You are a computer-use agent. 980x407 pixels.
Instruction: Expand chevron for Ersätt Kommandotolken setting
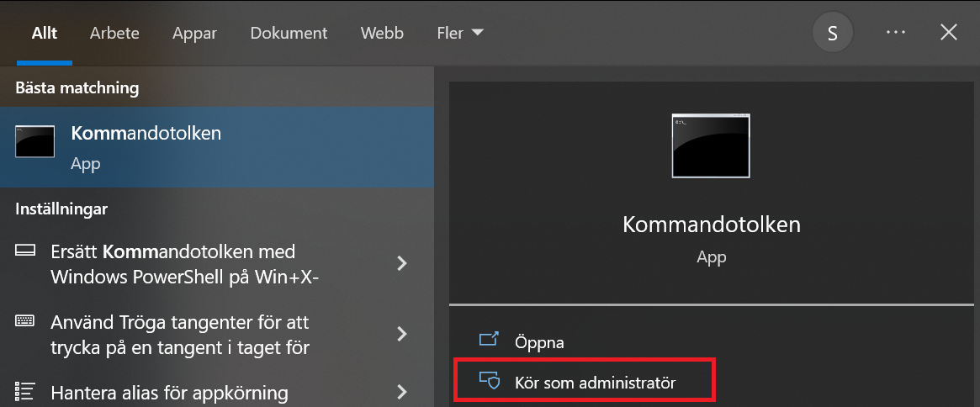click(x=402, y=263)
